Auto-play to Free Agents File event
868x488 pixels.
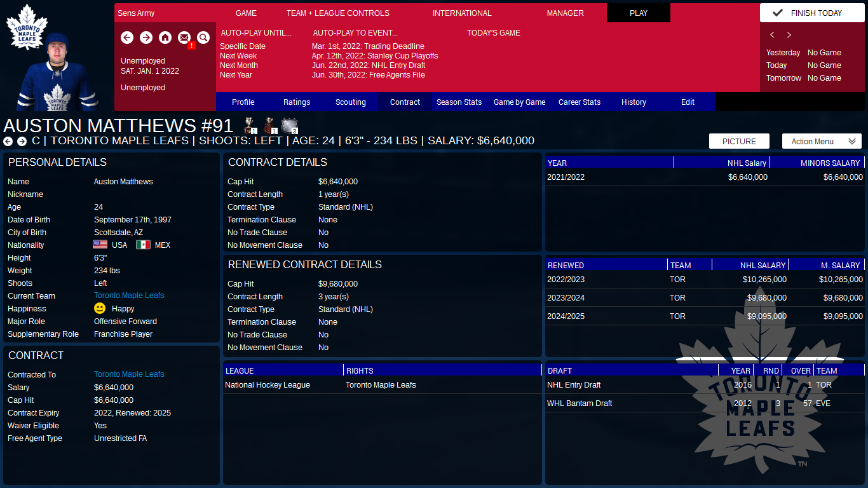(369, 75)
